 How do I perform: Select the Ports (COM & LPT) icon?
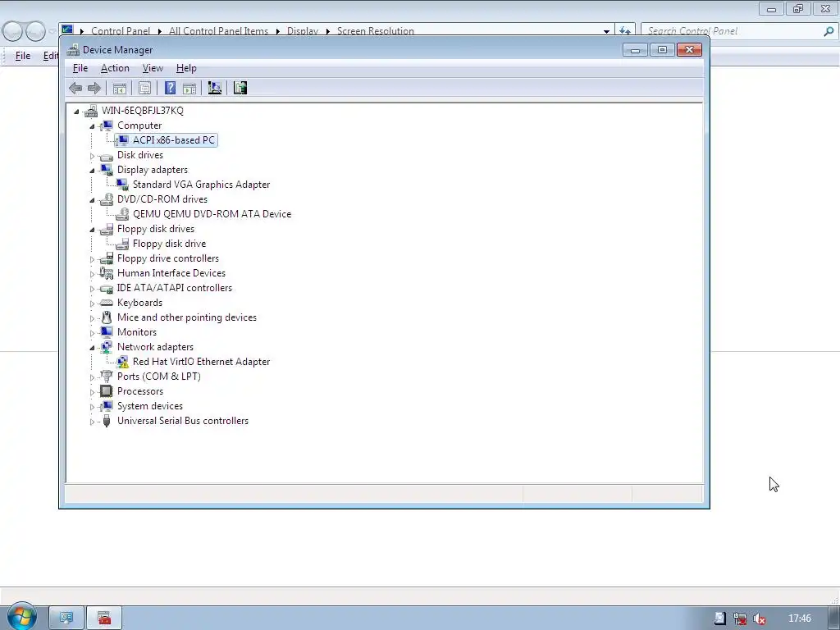tap(107, 377)
